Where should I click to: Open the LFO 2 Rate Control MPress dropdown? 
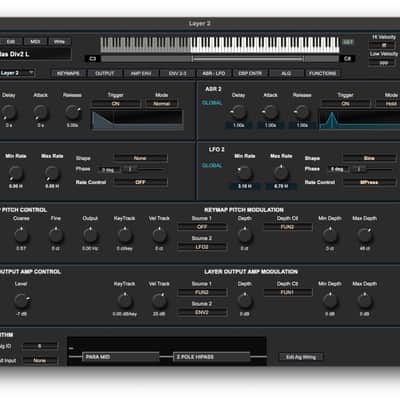369,182
